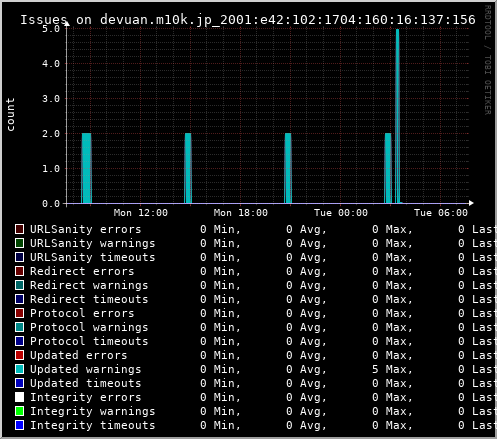
Task: Click the Protocol timeouts legend label
Action: (89, 341)
